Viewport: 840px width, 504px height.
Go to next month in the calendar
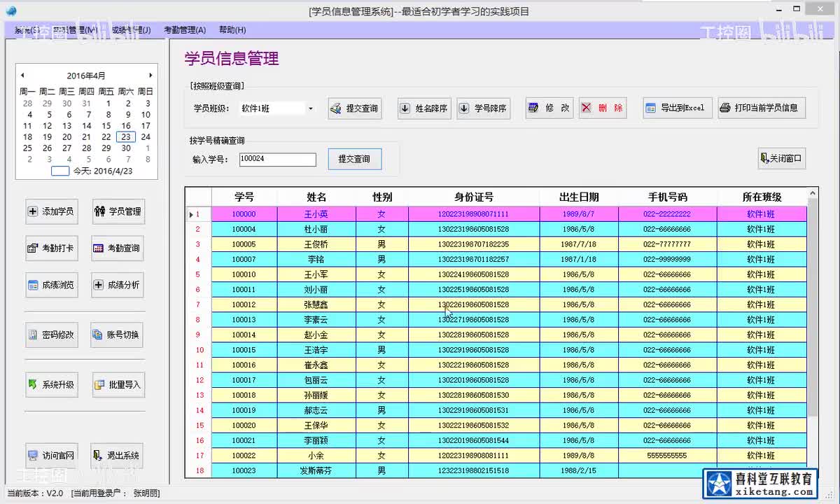tap(150, 76)
